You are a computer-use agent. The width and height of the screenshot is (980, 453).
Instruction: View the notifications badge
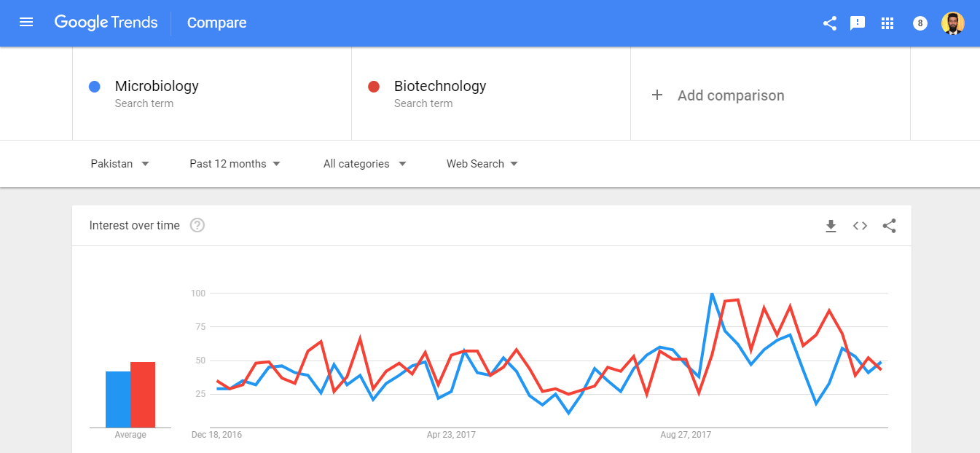[x=920, y=23]
